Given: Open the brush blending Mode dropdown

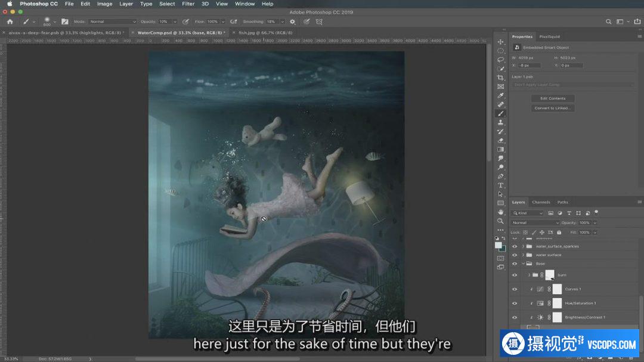Looking at the screenshot, I should tap(112, 22).
